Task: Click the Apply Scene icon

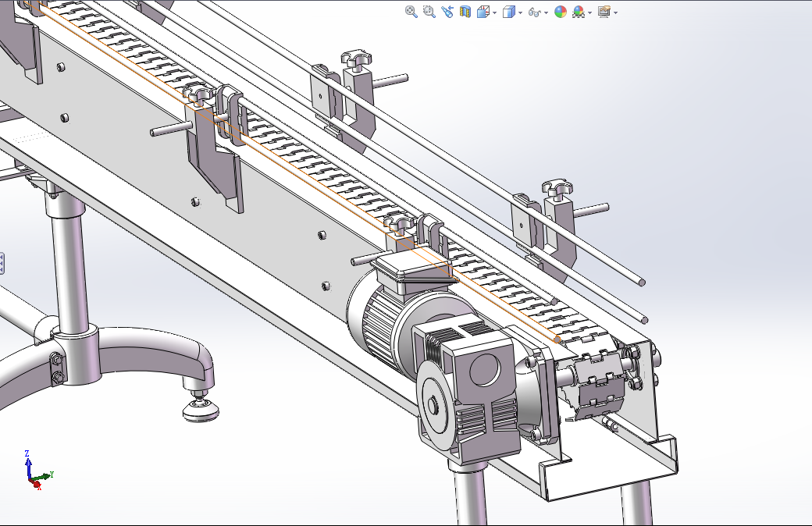Action: 579,12
